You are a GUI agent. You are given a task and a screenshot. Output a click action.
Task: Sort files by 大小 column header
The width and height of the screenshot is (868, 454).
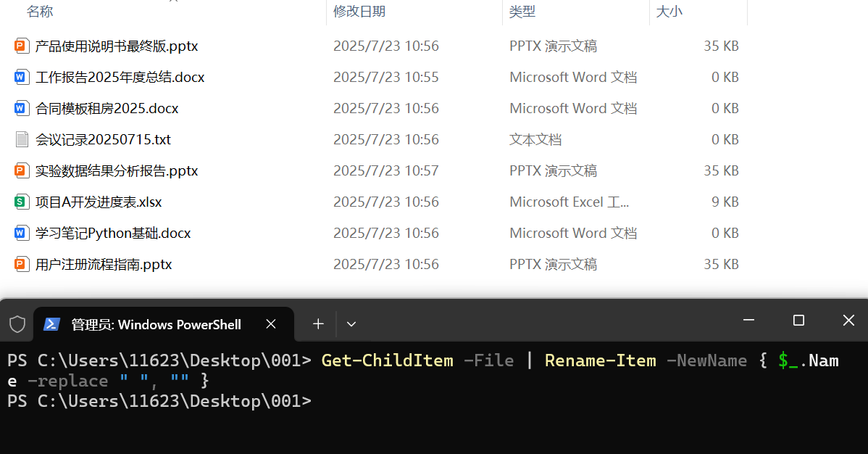(x=669, y=12)
